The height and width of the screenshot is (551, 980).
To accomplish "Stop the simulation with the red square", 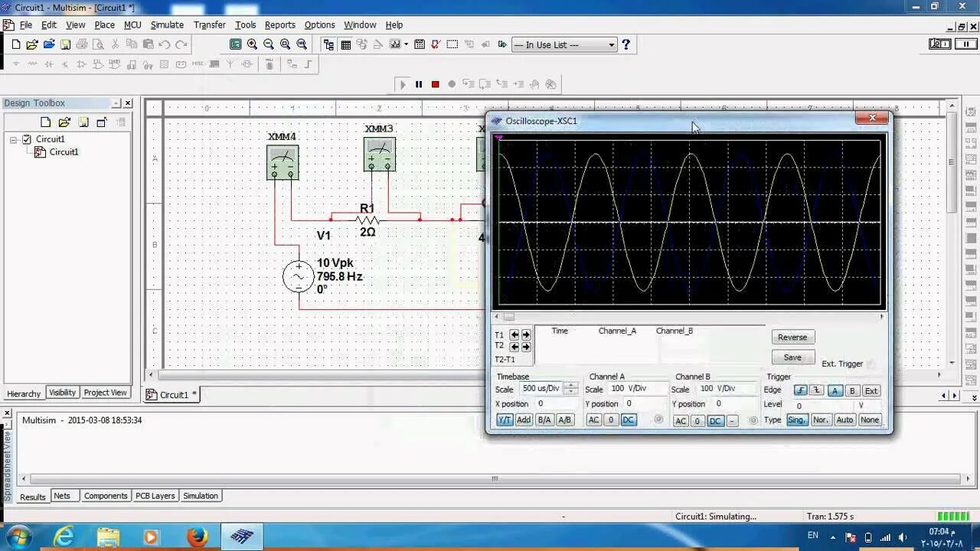I will [435, 84].
